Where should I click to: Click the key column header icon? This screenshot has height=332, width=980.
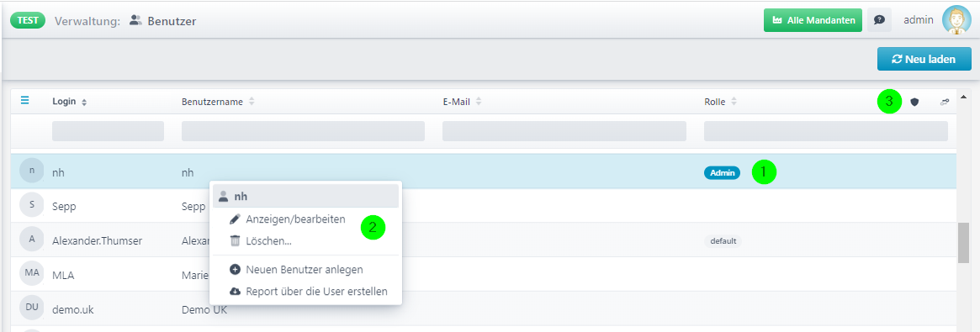point(945,102)
